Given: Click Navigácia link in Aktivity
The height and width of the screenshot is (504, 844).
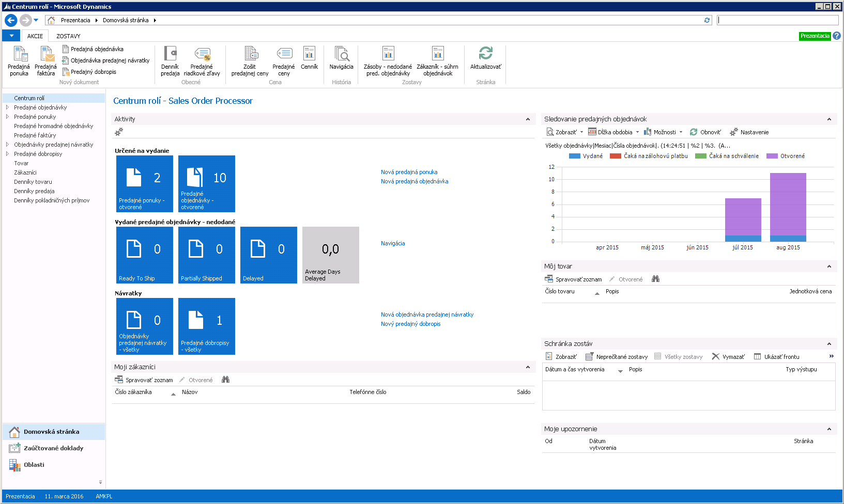Looking at the screenshot, I should [393, 243].
